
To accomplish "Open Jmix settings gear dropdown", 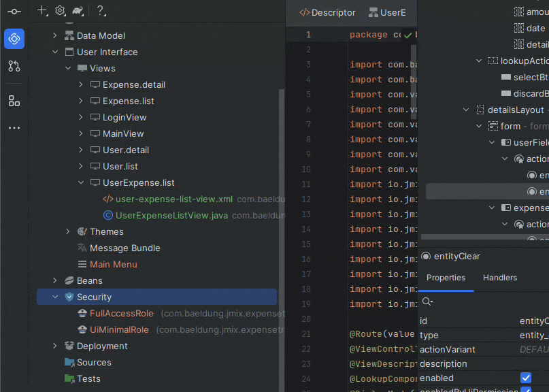I will point(61,11).
